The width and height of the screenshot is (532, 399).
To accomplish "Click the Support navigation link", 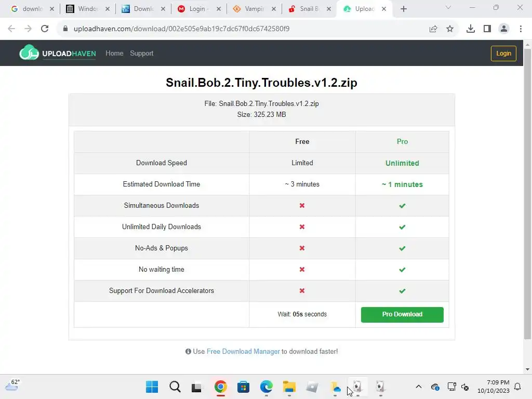I will 141,54.
